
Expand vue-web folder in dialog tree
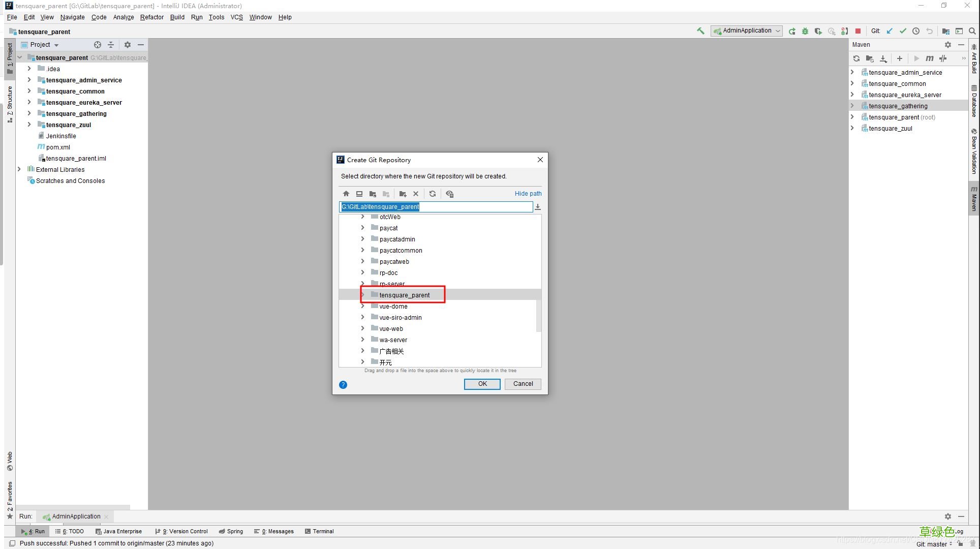pyautogui.click(x=362, y=328)
